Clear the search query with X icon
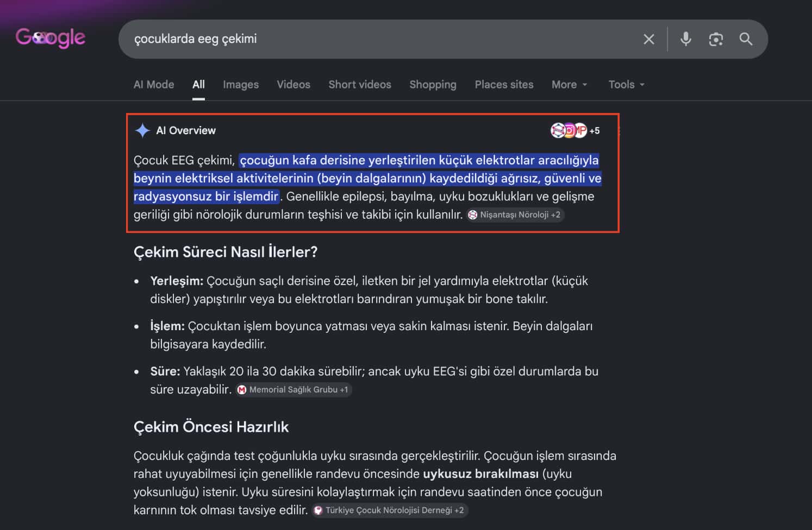The width and height of the screenshot is (812, 530). [x=649, y=39]
